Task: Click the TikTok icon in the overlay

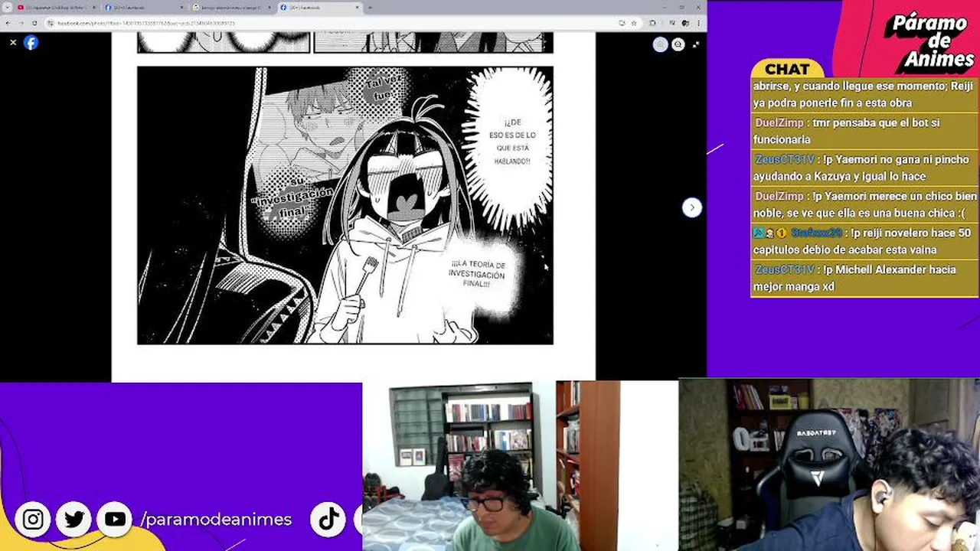Action: click(329, 520)
